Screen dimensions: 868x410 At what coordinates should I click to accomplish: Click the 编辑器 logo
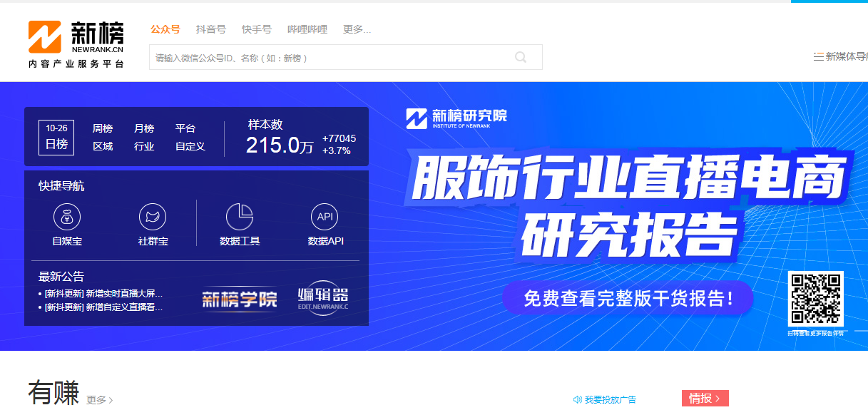(x=323, y=299)
